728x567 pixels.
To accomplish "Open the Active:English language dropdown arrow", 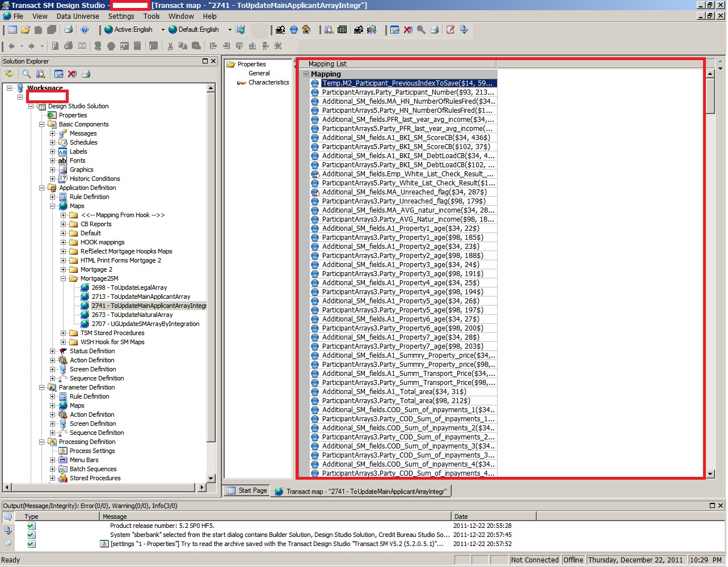I will tap(163, 29).
